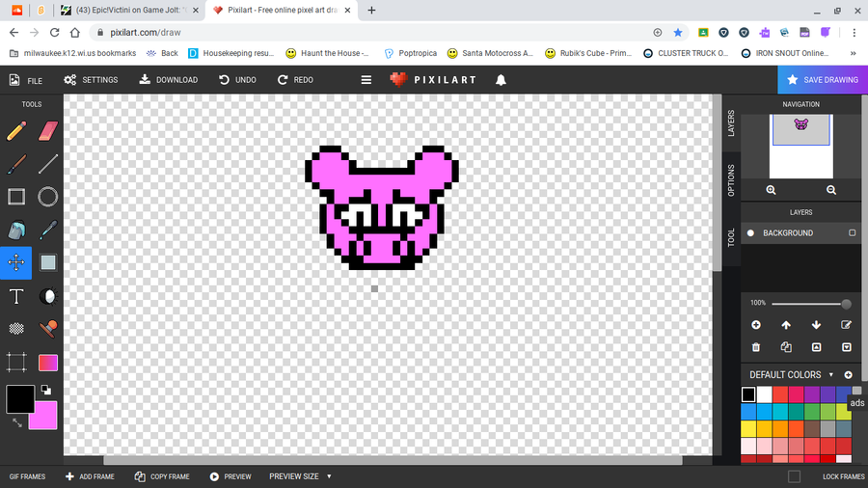Switch to the EpicVictini Game Jolt tab

point(130,10)
